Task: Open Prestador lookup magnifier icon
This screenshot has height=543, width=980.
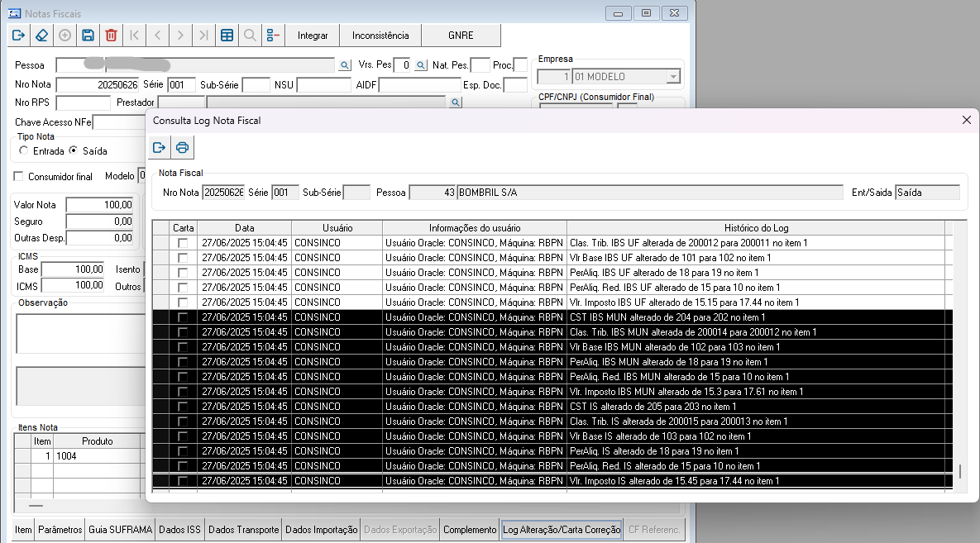Action: click(x=456, y=102)
